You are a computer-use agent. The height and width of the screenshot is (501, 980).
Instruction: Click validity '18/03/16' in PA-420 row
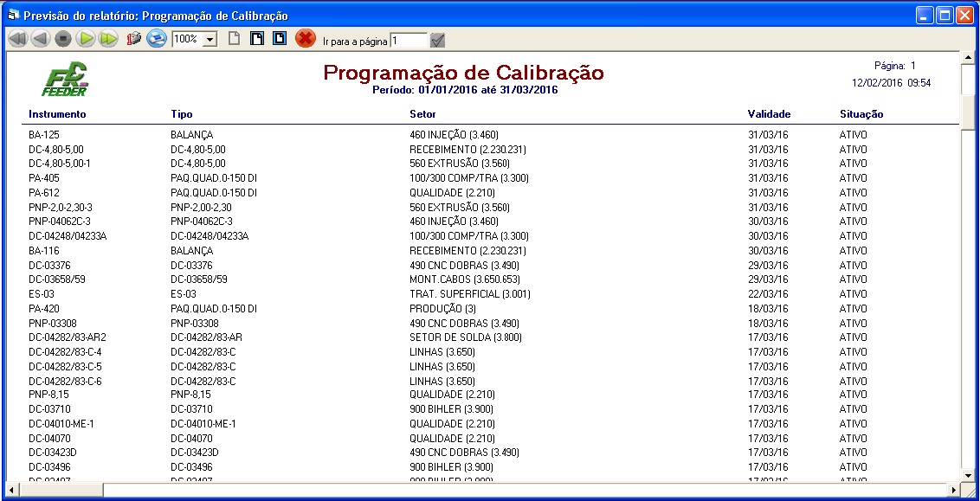768,309
